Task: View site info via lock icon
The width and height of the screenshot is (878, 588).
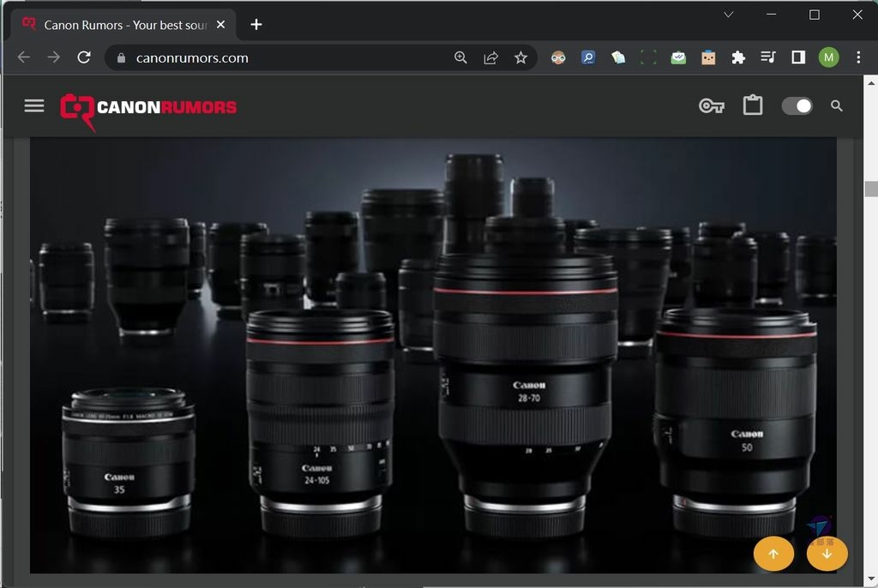Action: [121, 57]
